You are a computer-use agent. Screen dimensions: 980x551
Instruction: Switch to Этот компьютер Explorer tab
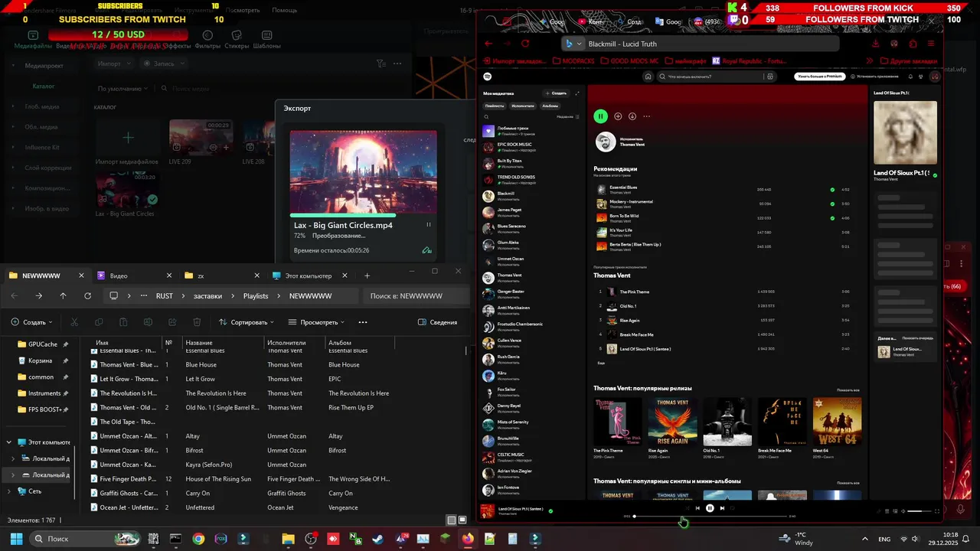pos(309,275)
